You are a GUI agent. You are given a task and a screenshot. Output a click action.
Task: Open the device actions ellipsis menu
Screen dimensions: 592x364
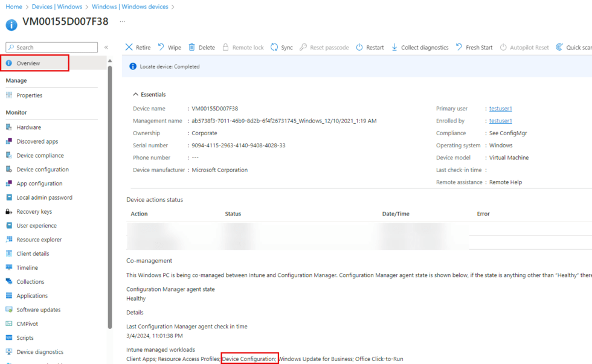tap(122, 22)
